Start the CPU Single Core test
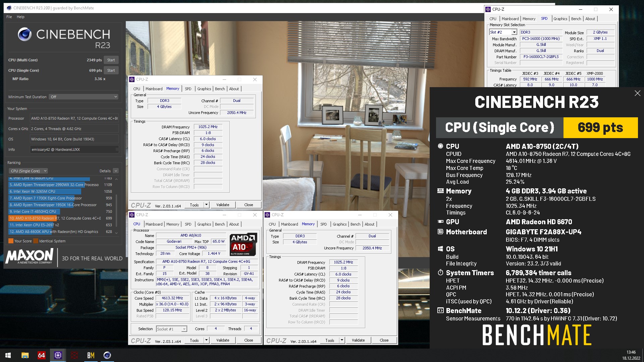Viewport: 644px width, 362px height. coord(111,70)
